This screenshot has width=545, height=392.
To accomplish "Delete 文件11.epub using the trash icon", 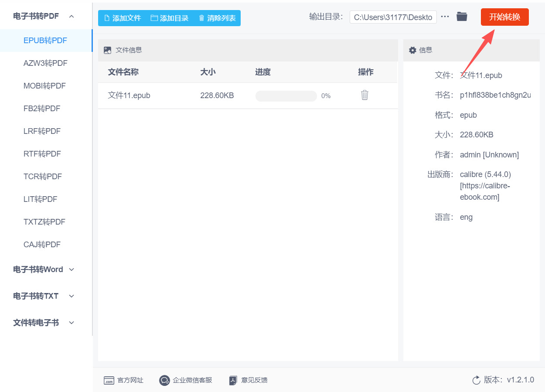I will point(365,95).
